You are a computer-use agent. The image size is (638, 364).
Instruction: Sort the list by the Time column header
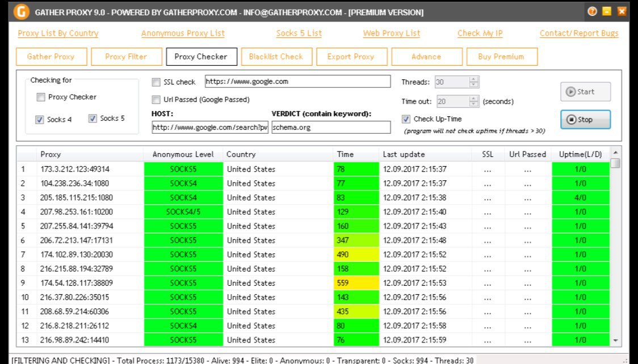click(x=356, y=154)
